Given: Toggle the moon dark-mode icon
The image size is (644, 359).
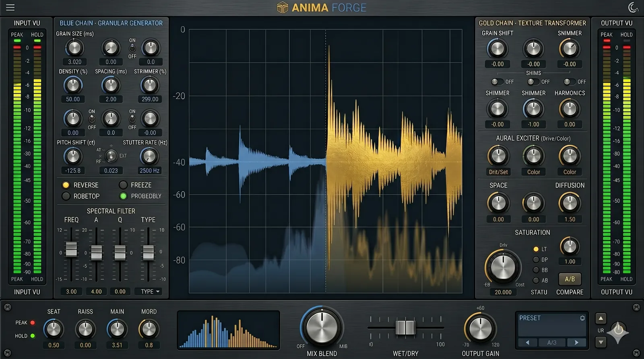Looking at the screenshot, I should 633,7.
